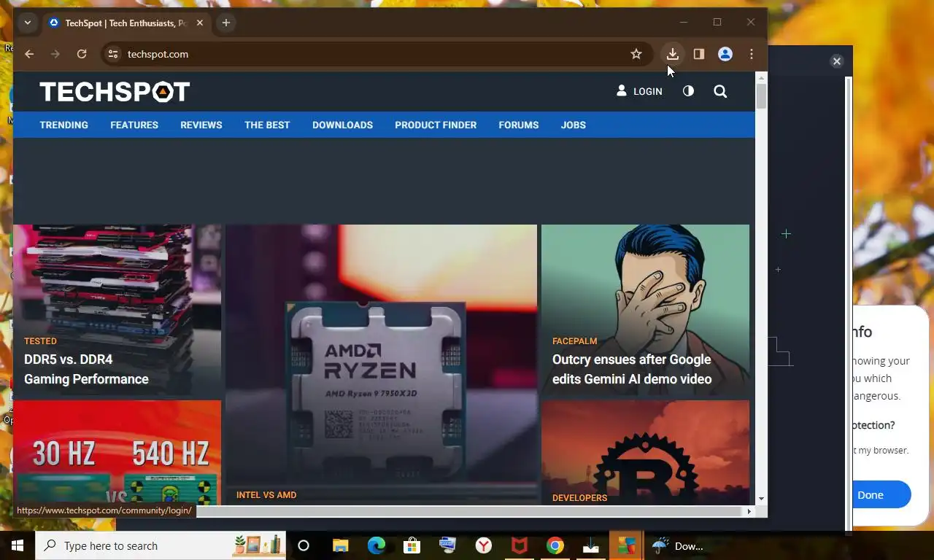Go back with the browser back arrow

[x=29, y=54]
